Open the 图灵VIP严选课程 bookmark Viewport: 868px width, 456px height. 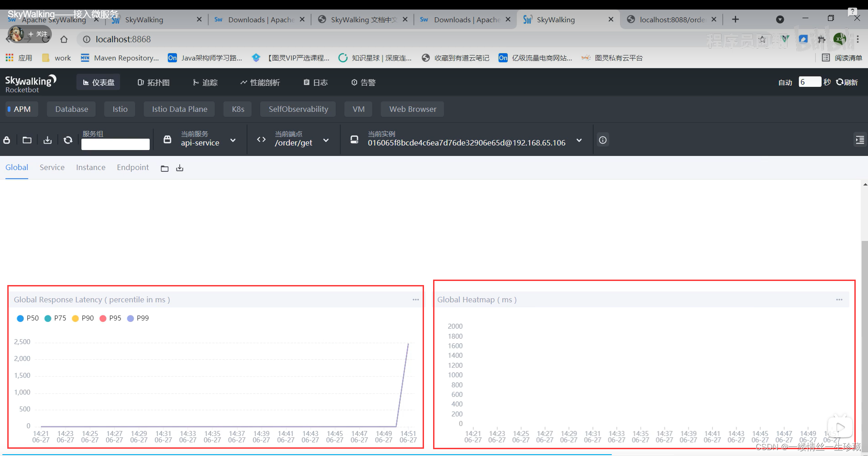click(291, 58)
